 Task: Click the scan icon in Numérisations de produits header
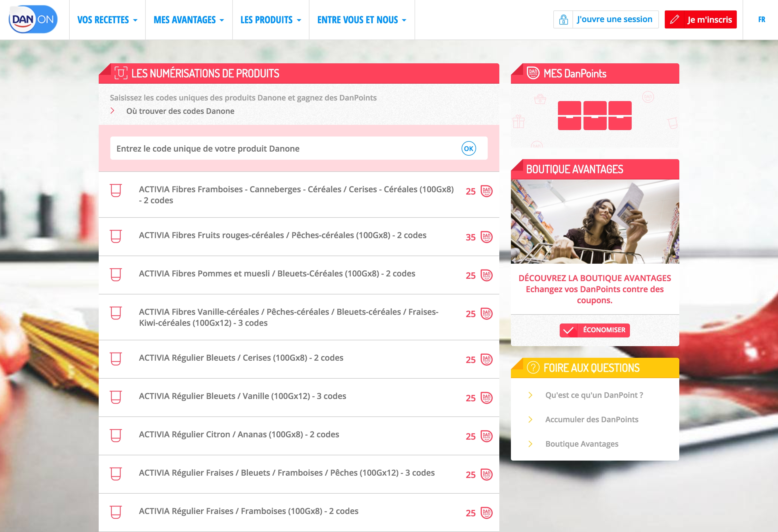pos(121,73)
